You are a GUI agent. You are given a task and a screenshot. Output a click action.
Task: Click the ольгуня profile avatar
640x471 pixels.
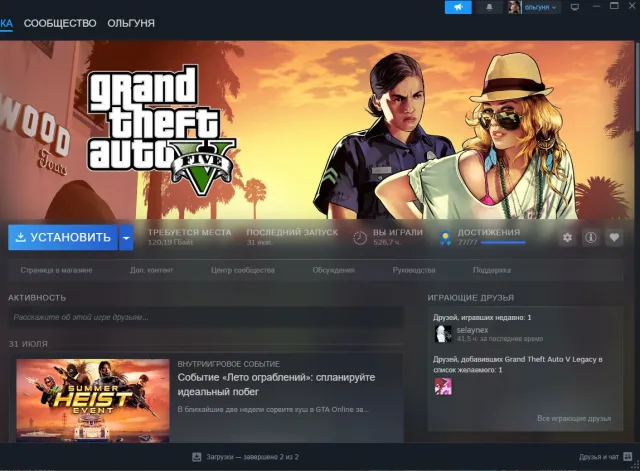pos(514,7)
